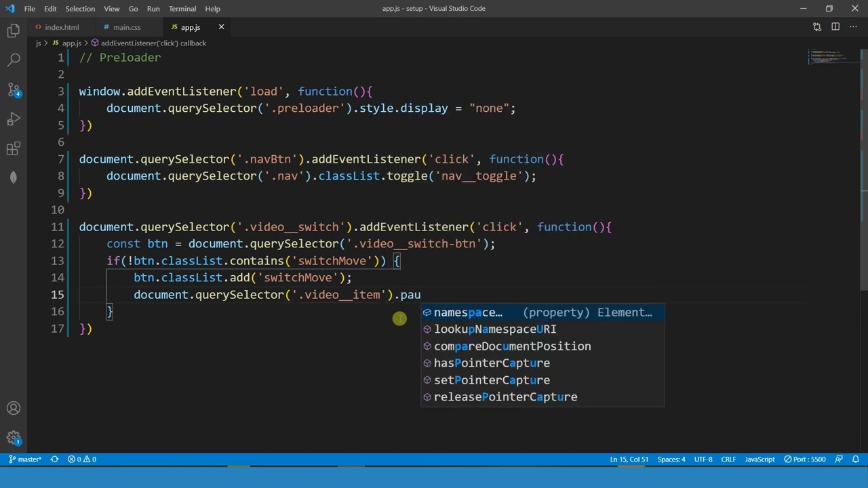Open the notifications bell in status bar

pyautogui.click(x=856, y=460)
